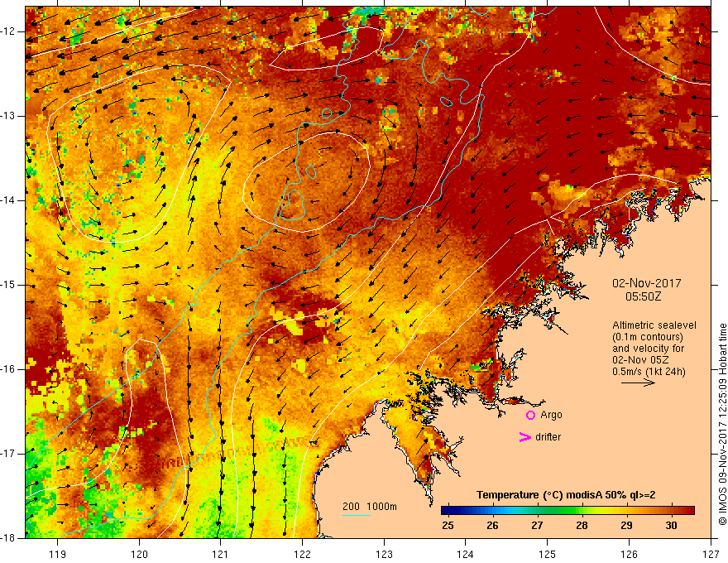Click the 'Altimetric sealevel' text
The height and width of the screenshot is (563, 728).
point(654,325)
